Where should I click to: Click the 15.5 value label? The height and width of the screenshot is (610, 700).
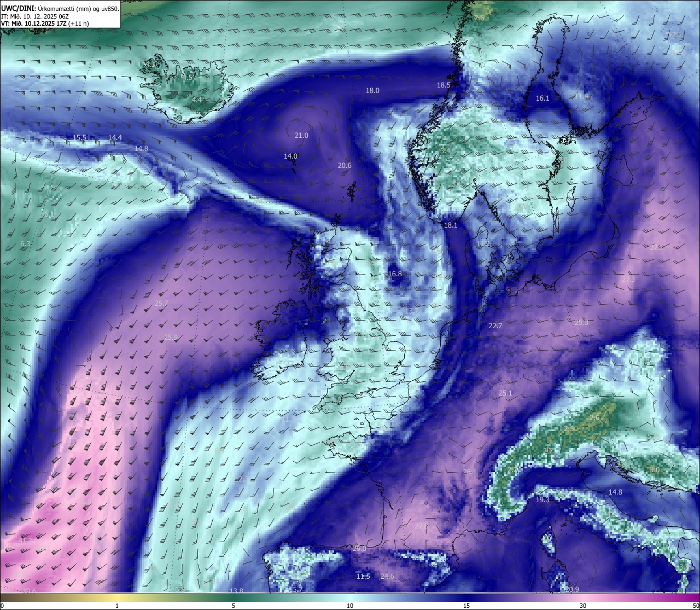coord(80,137)
